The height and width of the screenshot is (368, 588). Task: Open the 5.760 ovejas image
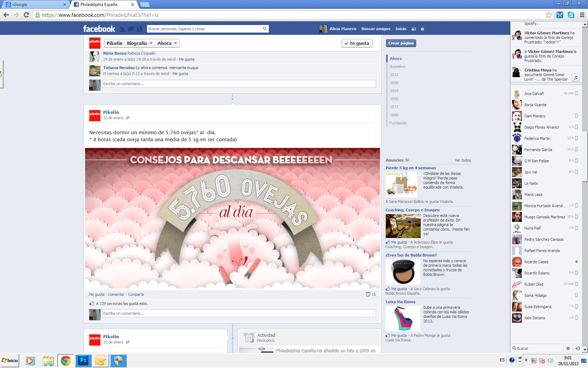pyautogui.click(x=232, y=218)
